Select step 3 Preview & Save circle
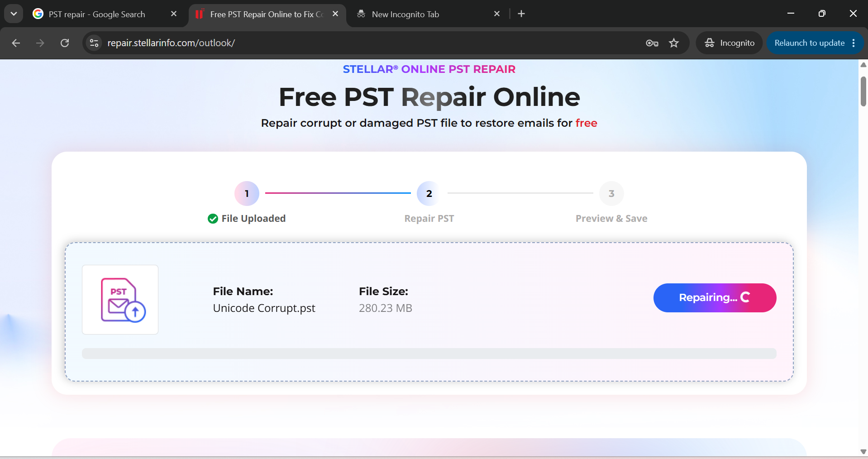Screen dimensions: 868x459 [611, 194]
